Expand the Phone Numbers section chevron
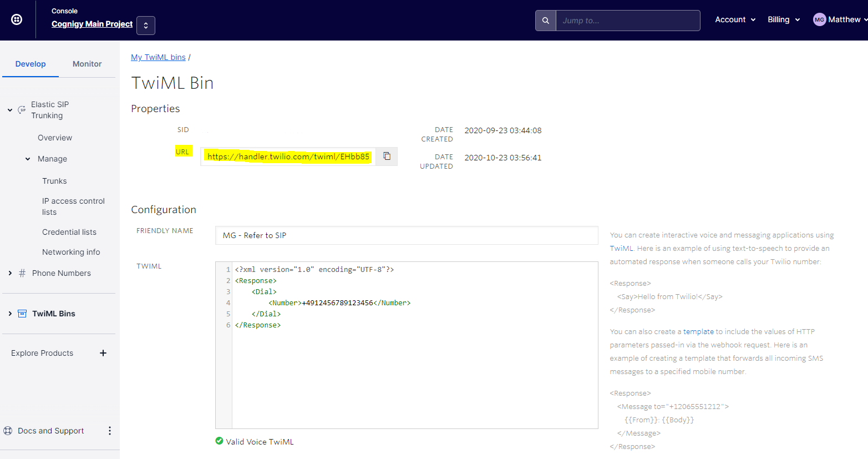Image resolution: width=868 pixels, height=459 pixels. (x=10, y=273)
